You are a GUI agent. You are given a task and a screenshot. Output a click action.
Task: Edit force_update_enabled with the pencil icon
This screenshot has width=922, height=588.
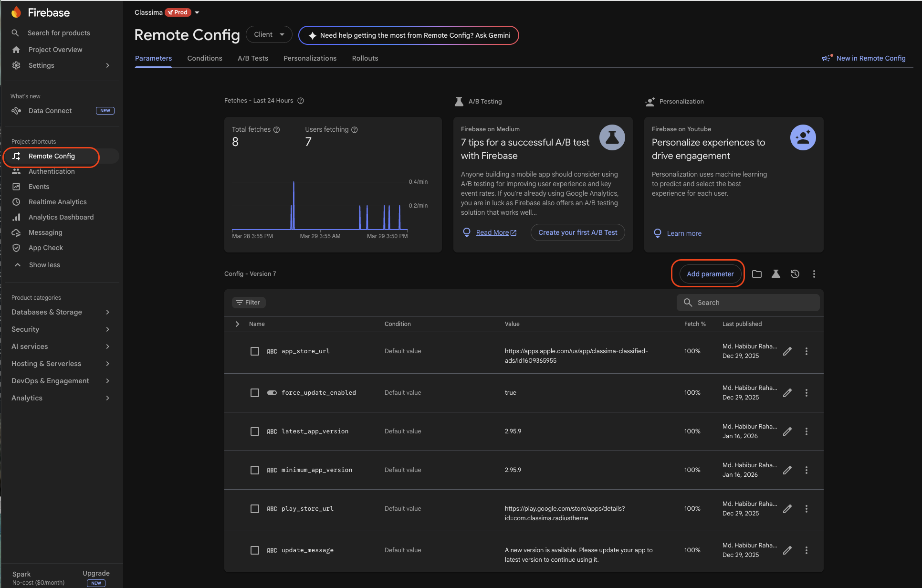point(787,393)
